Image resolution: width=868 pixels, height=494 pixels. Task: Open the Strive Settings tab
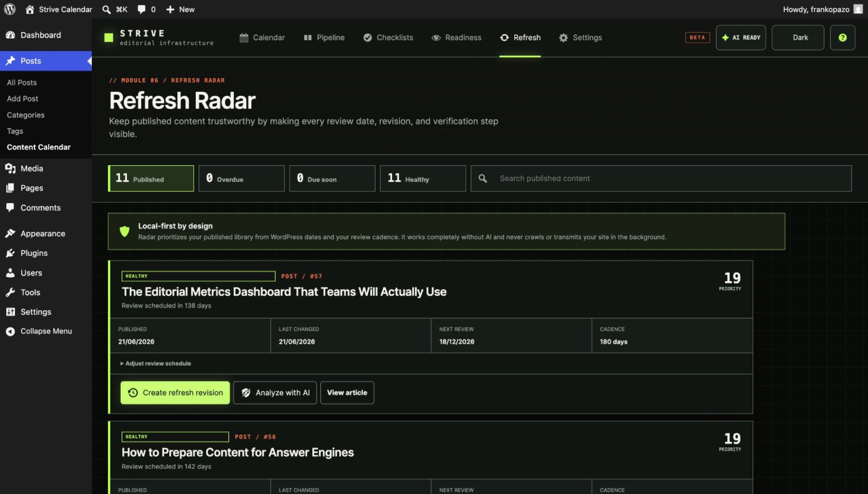(x=580, y=38)
